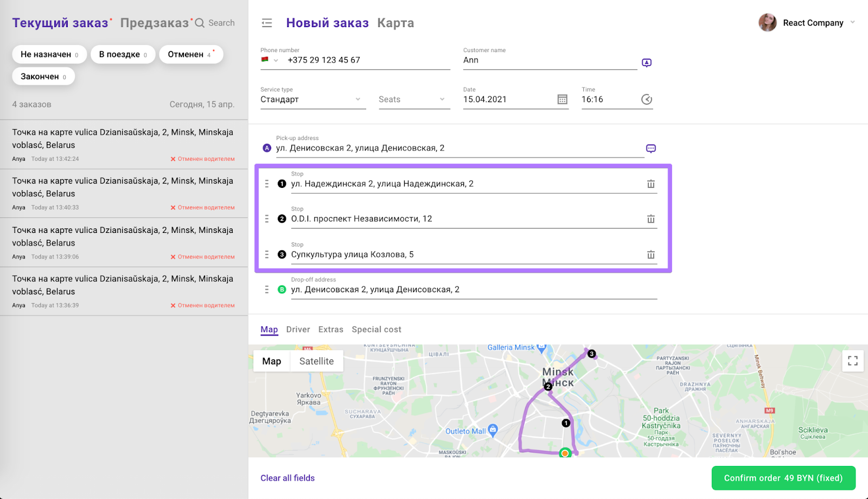
Task: Click the Clear all fields link
Action: 288,478
